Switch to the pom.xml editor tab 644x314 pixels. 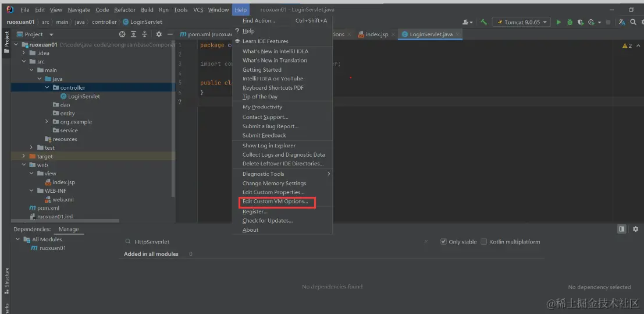tap(206, 34)
